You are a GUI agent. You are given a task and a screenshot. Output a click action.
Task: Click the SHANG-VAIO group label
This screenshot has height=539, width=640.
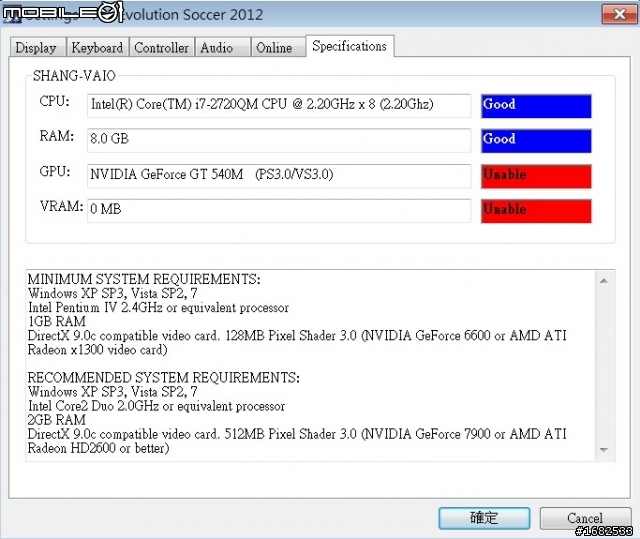(74, 76)
